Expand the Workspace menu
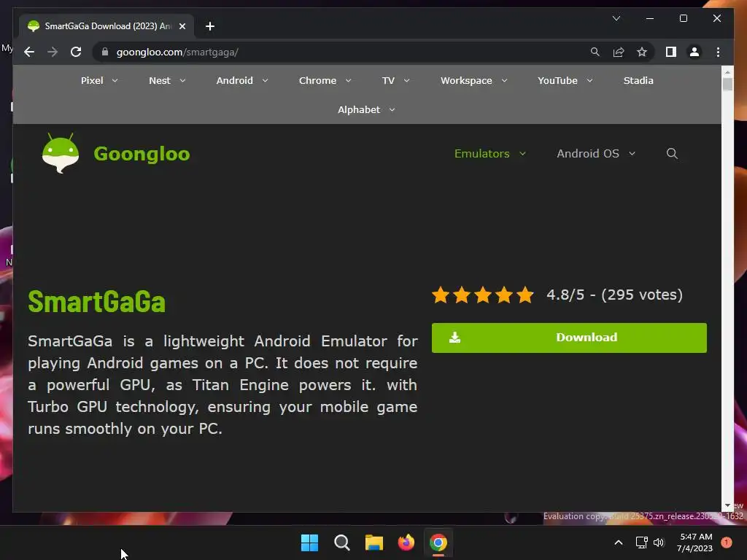This screenshot has height=560, width=747. coord(473,80)
